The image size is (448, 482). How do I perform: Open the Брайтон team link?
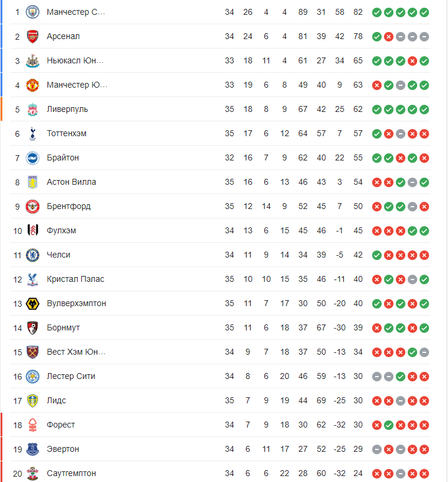pos(63,158)
